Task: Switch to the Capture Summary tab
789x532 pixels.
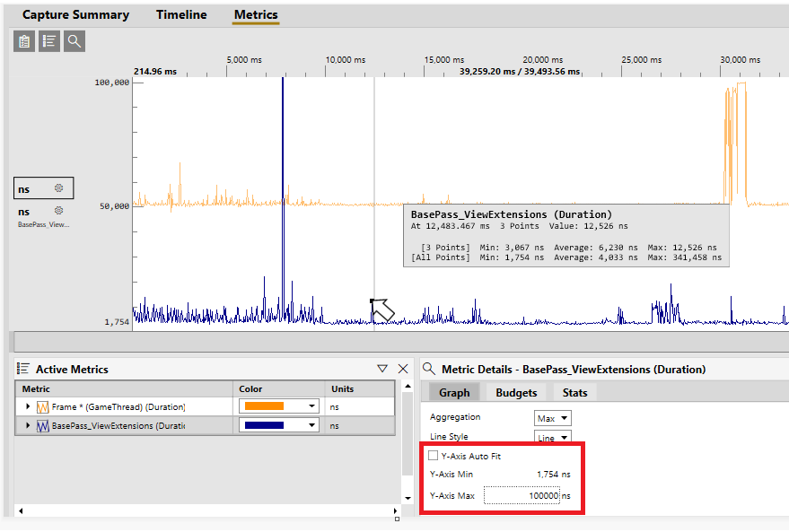Action: (x=76, y=14)
